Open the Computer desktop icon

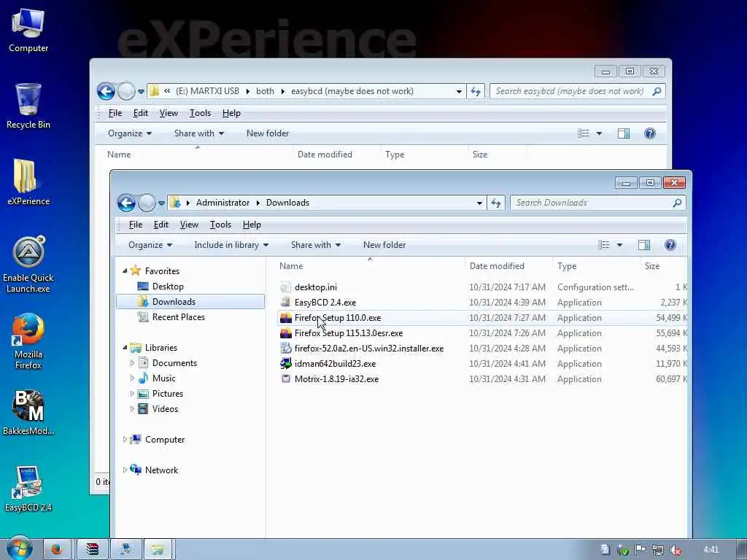click(x=28, y=29)
